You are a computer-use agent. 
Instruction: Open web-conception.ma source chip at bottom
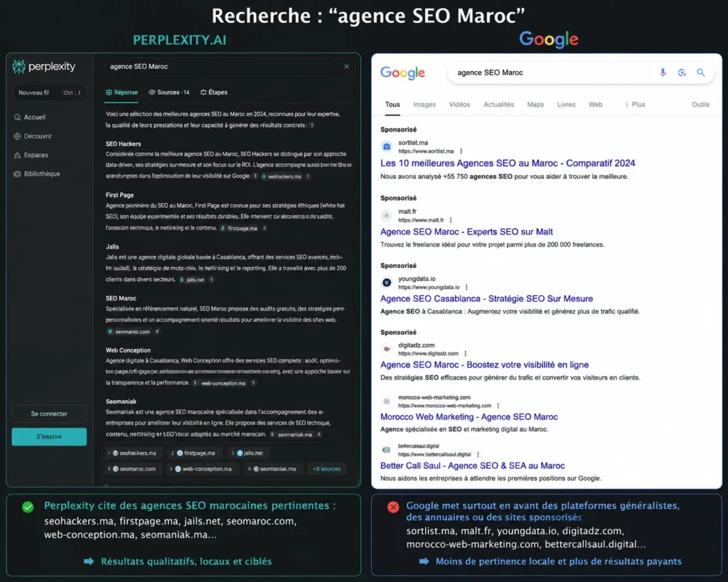click(202, 469)
